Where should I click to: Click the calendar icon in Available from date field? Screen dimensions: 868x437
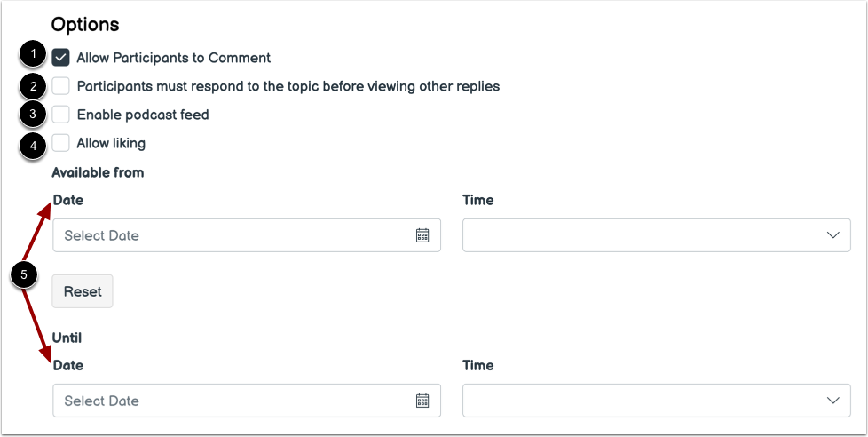422,235
